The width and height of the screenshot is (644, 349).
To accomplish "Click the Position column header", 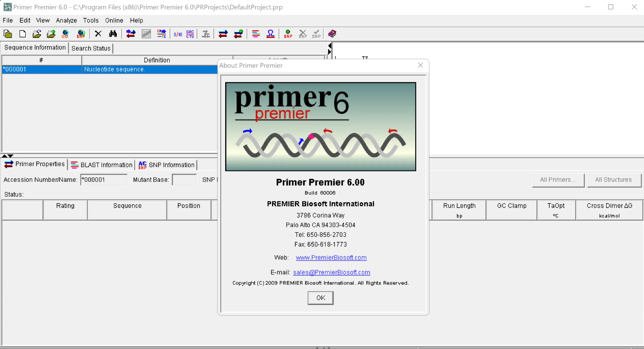I will (189, 210).
